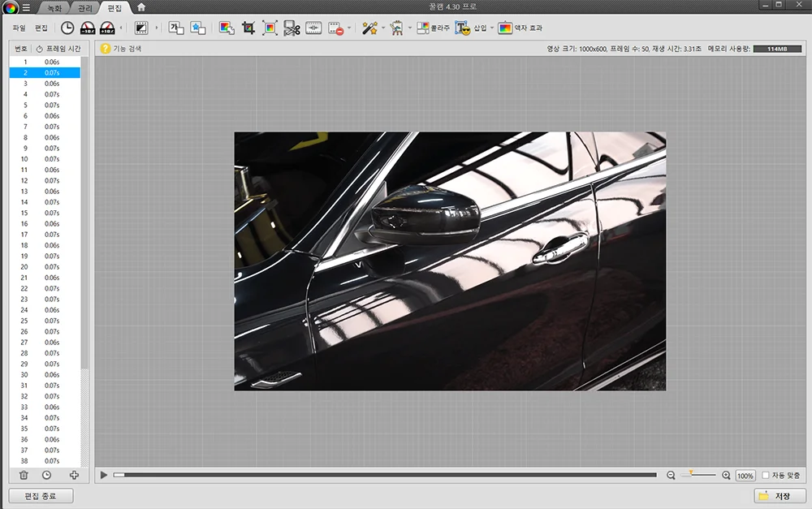
Task: Click the crop tool icon
Action: point(248,28)
